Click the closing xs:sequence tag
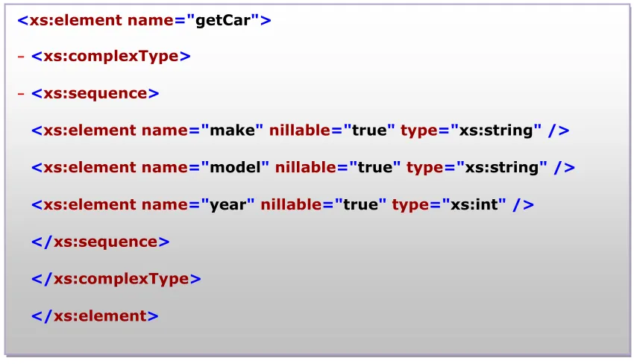Image resolution: width=634 pixels, height=364 pixels. (100, 242)
